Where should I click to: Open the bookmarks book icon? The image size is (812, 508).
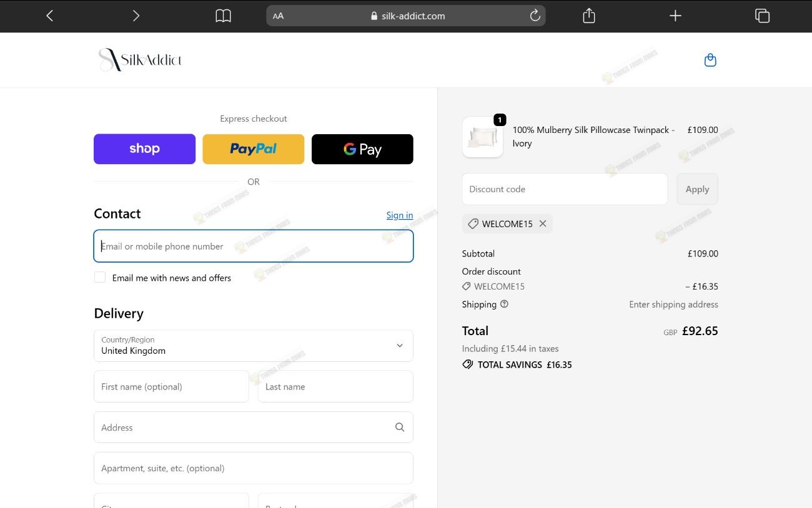click(x=223, y=16)
